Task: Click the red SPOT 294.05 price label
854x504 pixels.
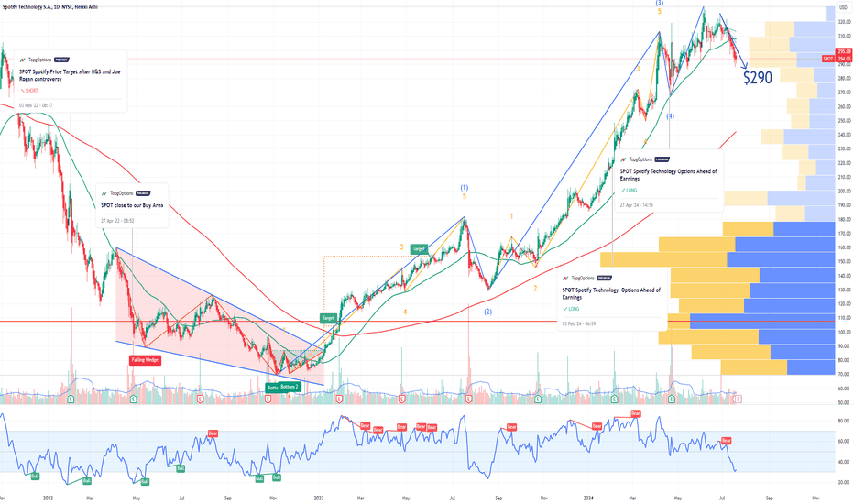Action: click(x=837, y=59)
